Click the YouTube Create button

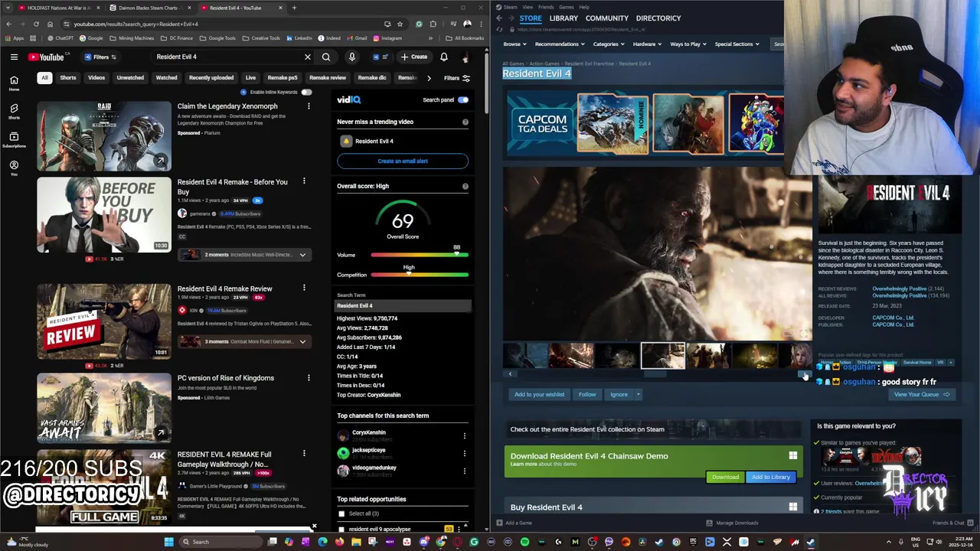(414, 57)
